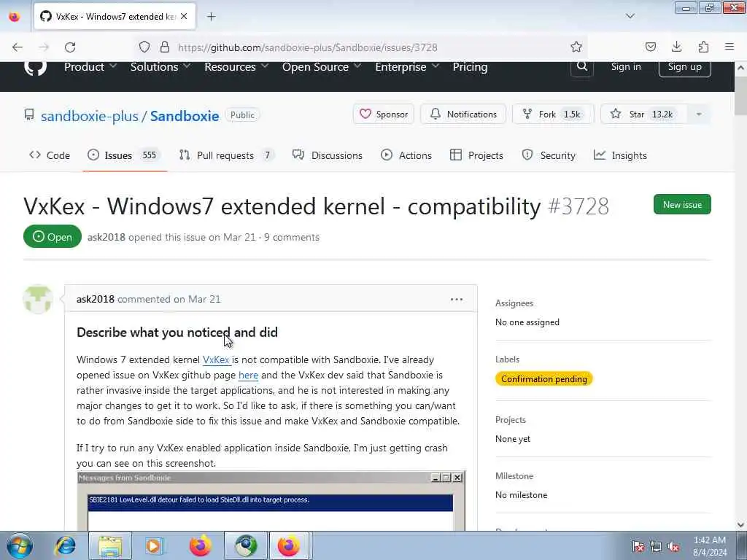Open the Pull requests tab

(x=226, y=155)
